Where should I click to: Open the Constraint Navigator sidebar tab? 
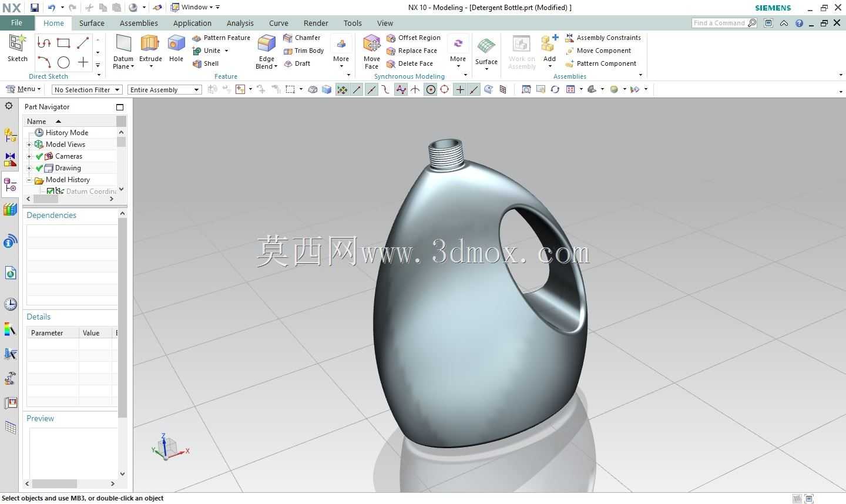pyautogui.click(x=10, y=160)
